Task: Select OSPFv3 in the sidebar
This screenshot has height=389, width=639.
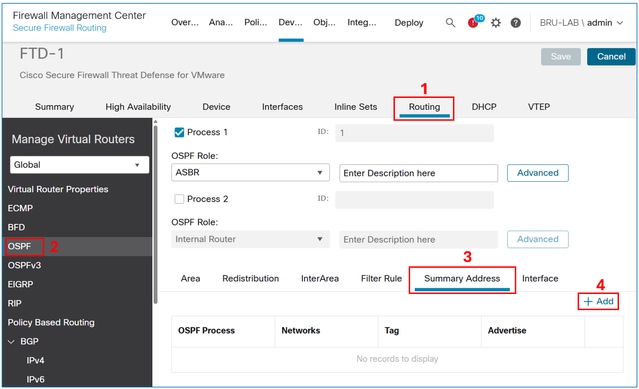Action: point(24,265)
